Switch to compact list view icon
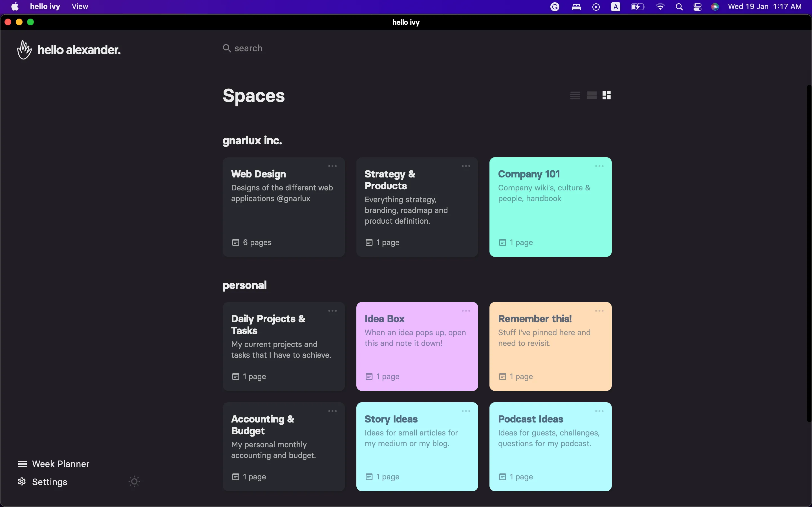 pos(575,95)
